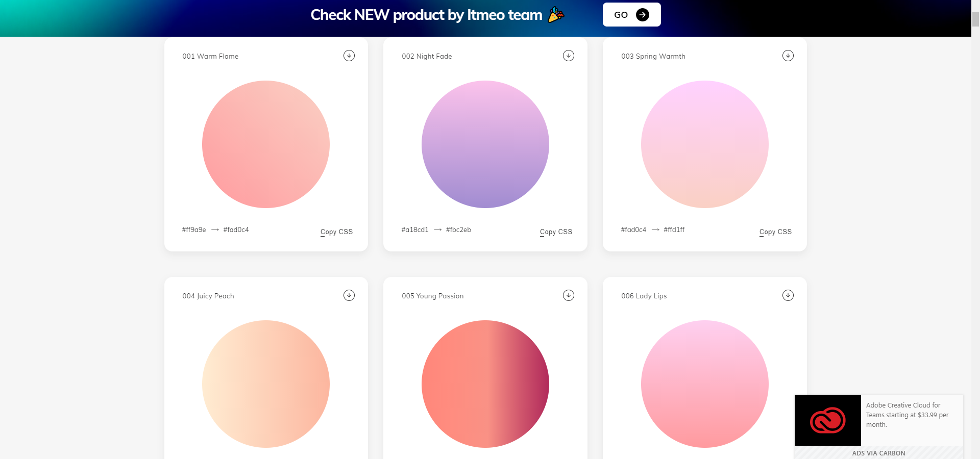
Task: Click the Juicy Peach gradient circle
Action: (x=266, y=384)
